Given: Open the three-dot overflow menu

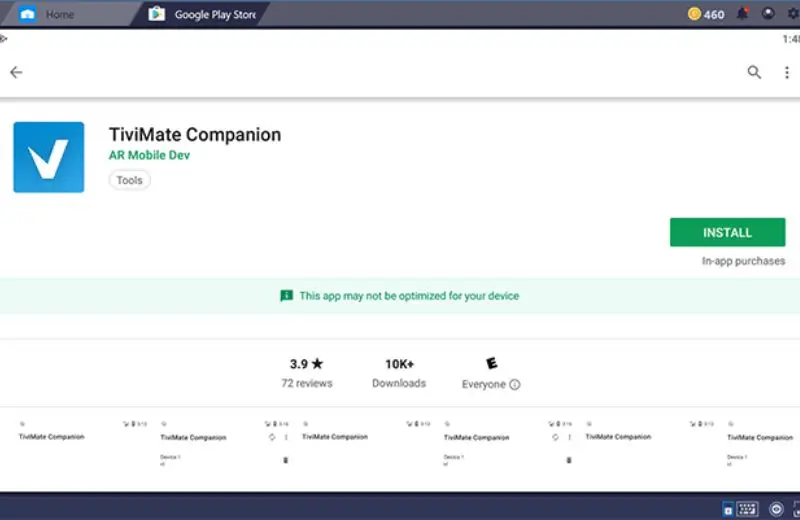Looking at the screenshot, I should click(786, 72).
